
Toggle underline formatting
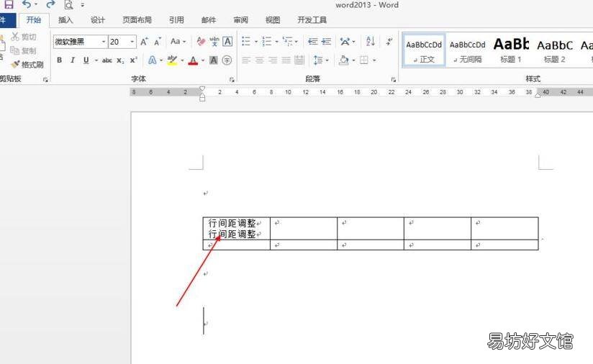tap(86, 60)
